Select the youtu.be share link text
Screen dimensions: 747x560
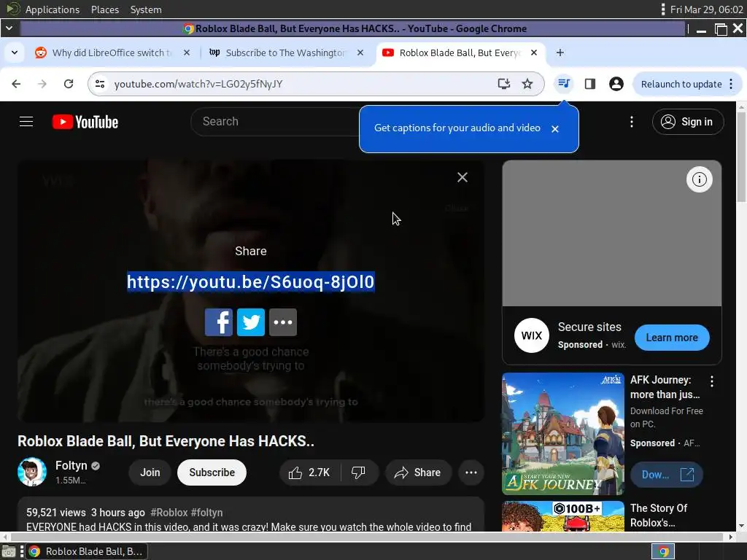tap(251, 282)
